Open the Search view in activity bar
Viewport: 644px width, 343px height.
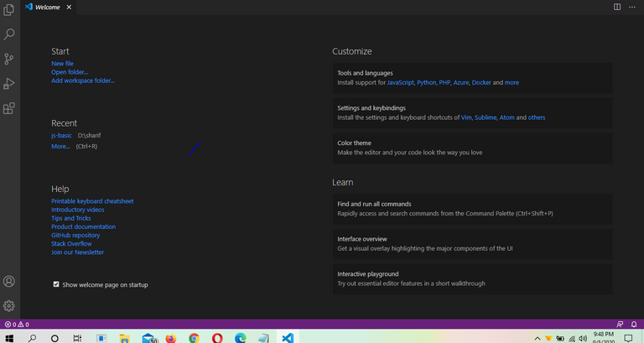click(9, 34)
